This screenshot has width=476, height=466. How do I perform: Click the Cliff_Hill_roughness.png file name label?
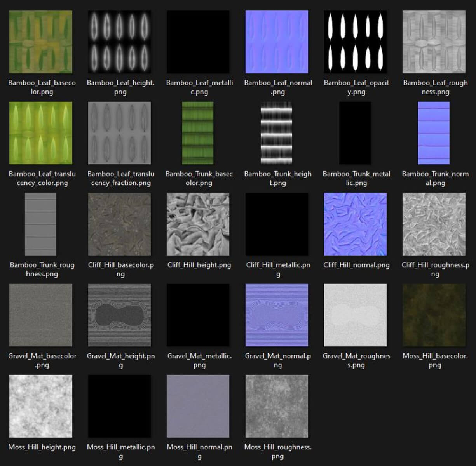click(435, 269)
